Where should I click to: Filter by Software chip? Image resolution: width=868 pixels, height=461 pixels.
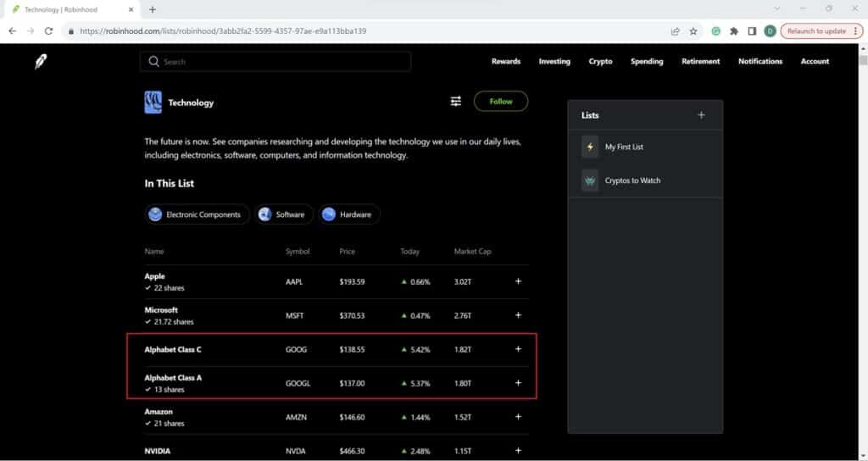284,214
